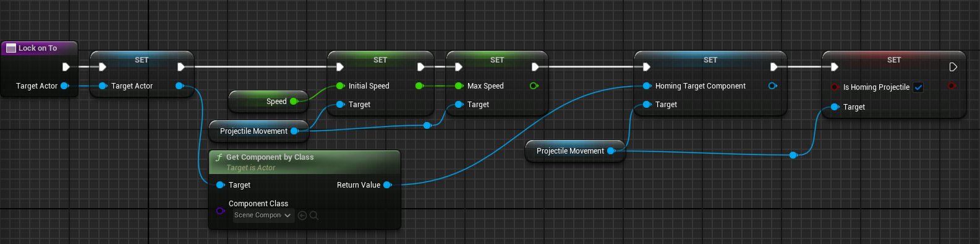Click exec output pin of Lock on To event
Screen dimensions: 980x244
[66, 67]
